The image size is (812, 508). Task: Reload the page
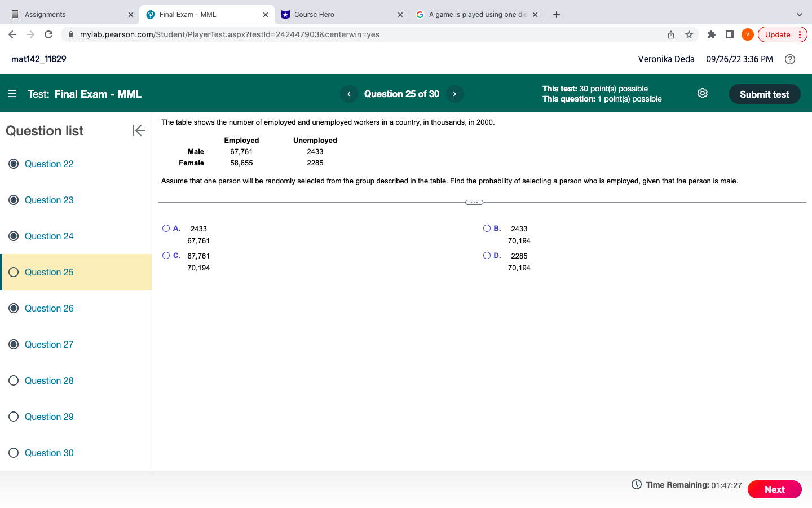(x=48, y=34)
